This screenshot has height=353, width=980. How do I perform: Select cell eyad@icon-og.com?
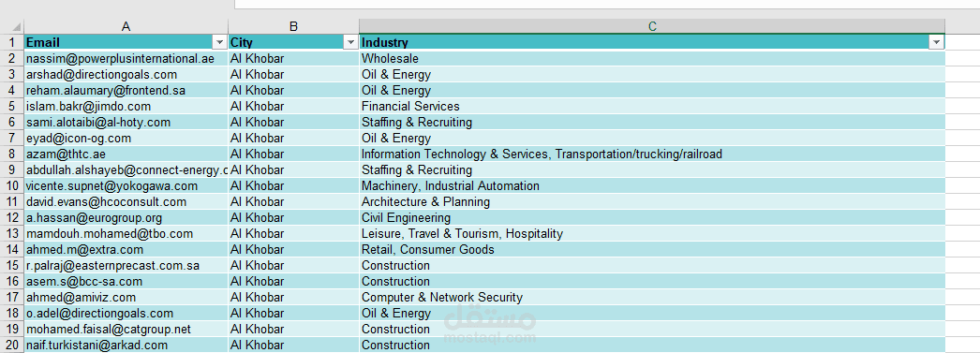(x=126, y=138)
